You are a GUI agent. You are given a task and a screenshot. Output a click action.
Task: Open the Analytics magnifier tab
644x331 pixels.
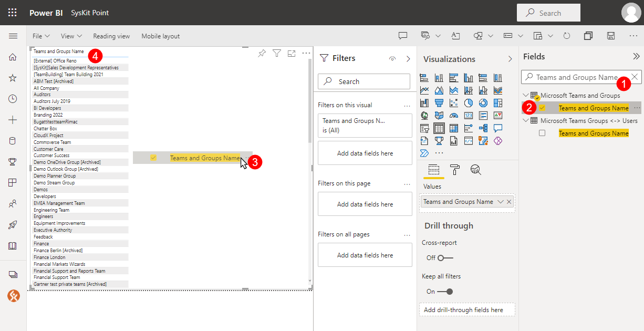[476, 169]
